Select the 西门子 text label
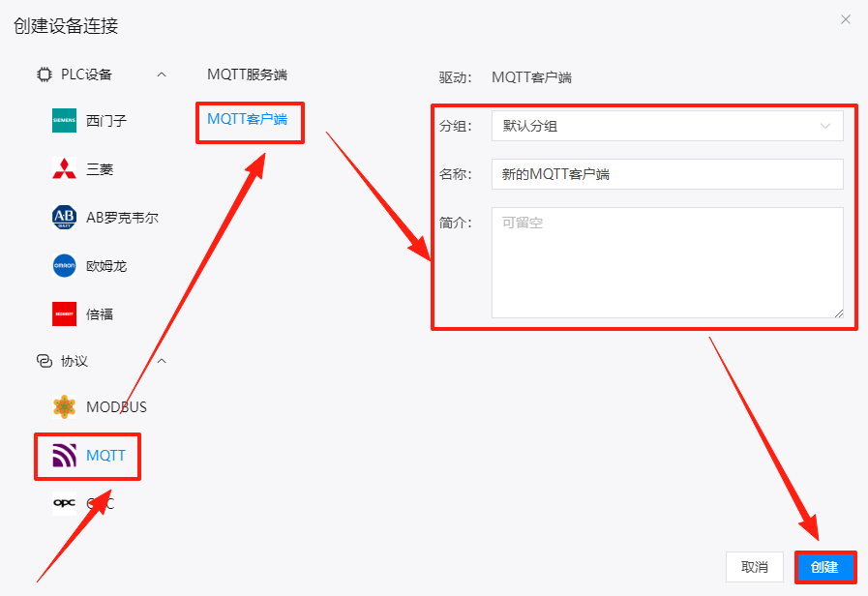Image resolution: width=868 pixels, height=596 pixels. click(x=106, y=121)
